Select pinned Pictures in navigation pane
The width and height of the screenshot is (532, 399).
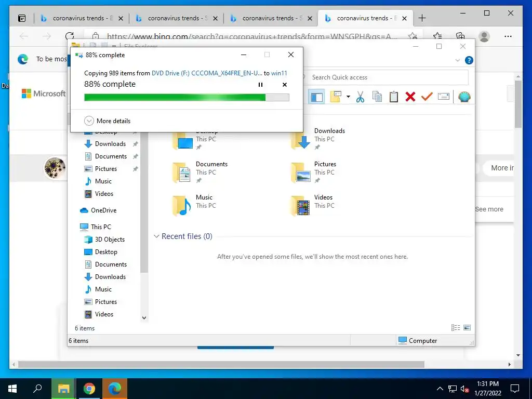pos(106,169)
